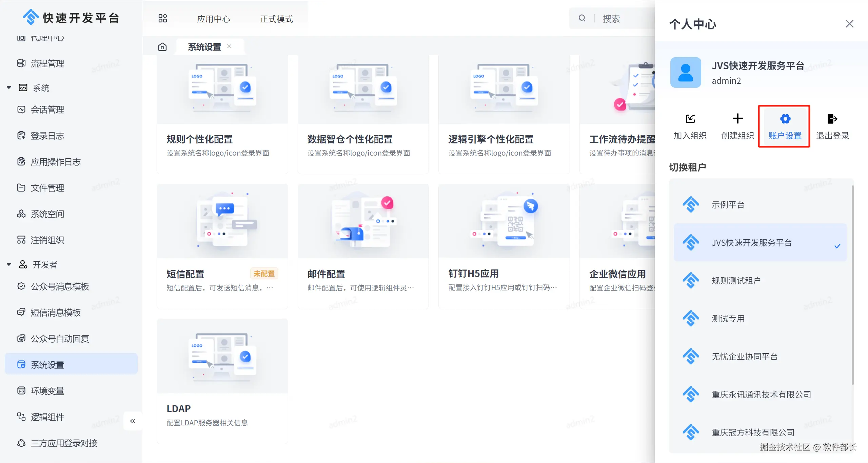Click the home icon tab
The height and width of the screenshot is (463, 868).
(x=162, y=47)
